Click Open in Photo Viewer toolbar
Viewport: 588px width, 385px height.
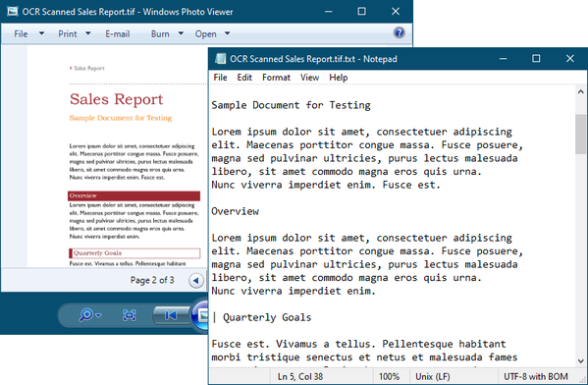point(205,33)
